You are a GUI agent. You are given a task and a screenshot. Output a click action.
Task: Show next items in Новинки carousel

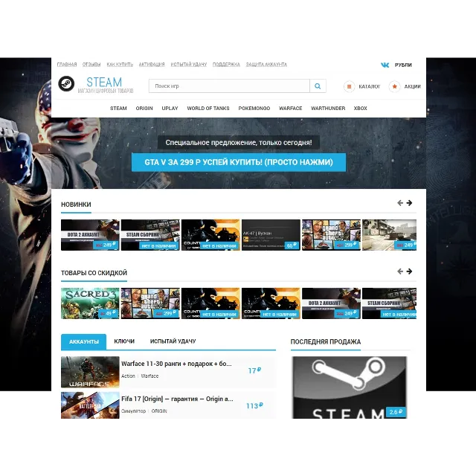[409, 203]
